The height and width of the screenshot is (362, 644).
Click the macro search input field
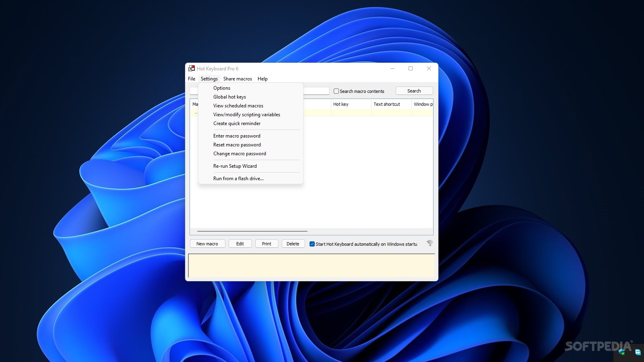point(316,91)
